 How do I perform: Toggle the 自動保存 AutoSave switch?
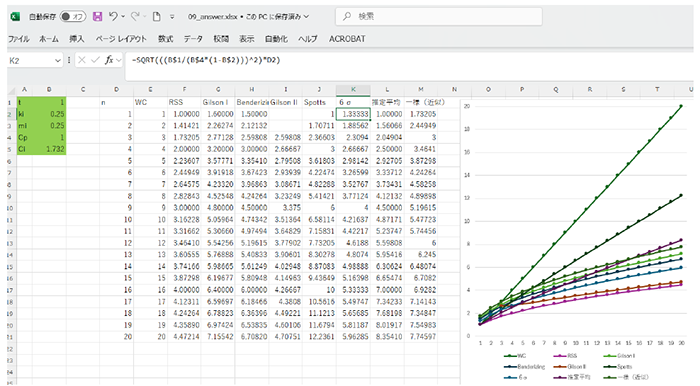[73, 17]
